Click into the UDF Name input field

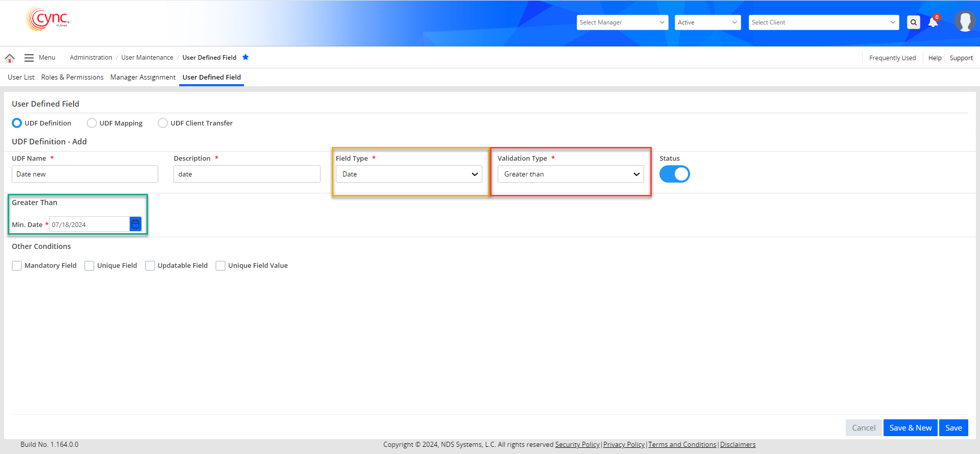pyautogui.click(x=85, y=174)
